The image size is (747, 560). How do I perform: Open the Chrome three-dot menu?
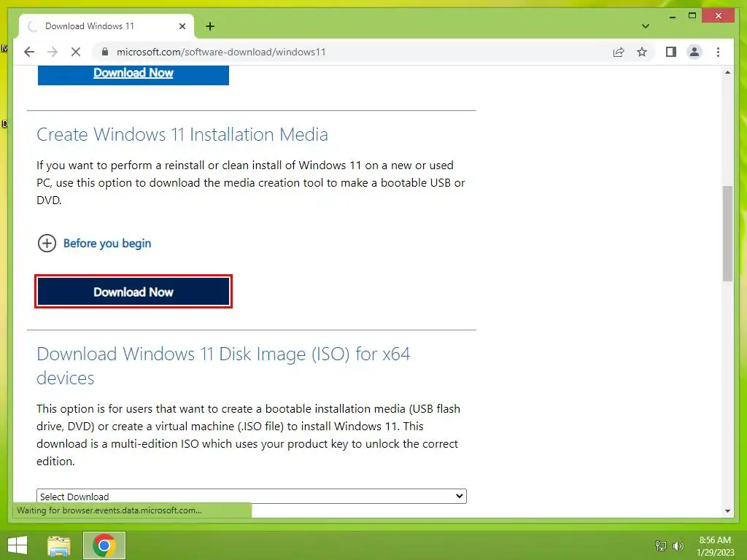tap(719, 52)
